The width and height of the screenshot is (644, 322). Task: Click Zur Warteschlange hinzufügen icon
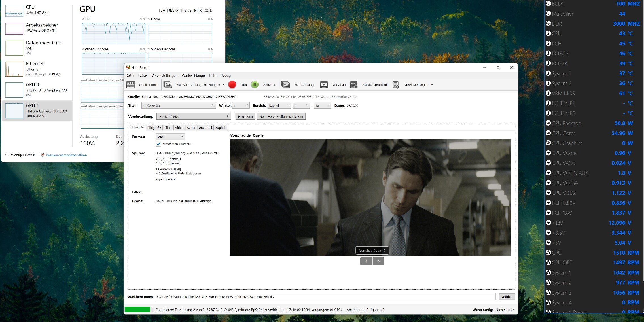168,84
